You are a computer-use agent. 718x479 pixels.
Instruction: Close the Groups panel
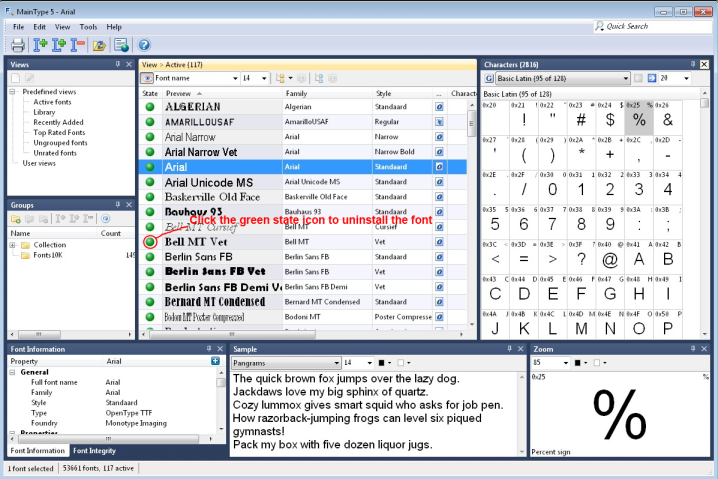129,205
